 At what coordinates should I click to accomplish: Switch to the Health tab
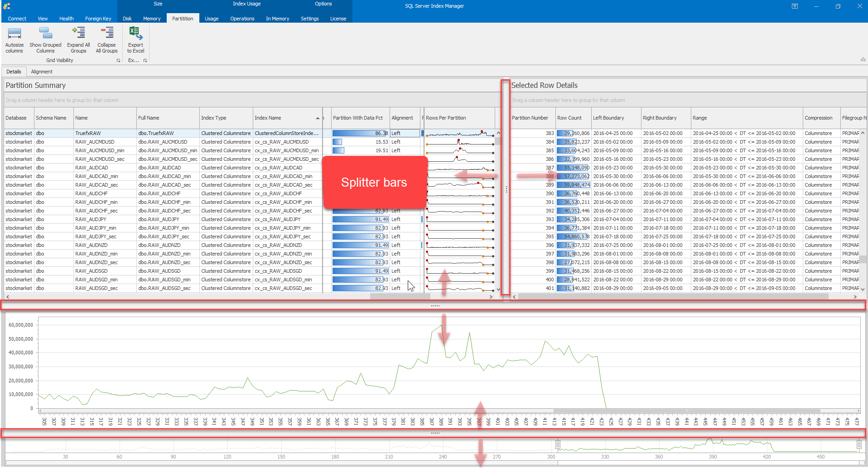click(66, 19)
